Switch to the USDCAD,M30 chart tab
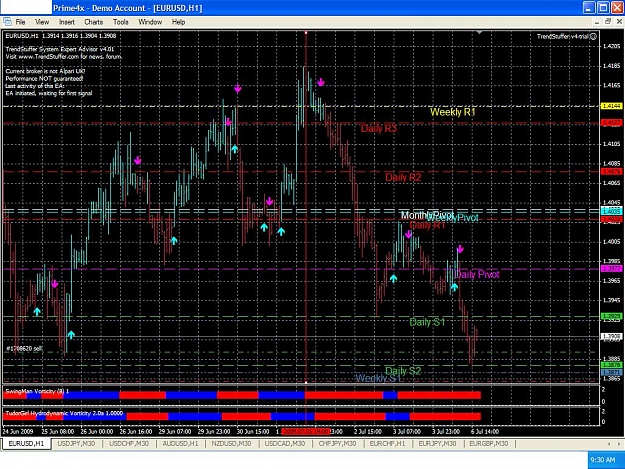Viewport: 625px width, 469px height. [x=285, y=443]
